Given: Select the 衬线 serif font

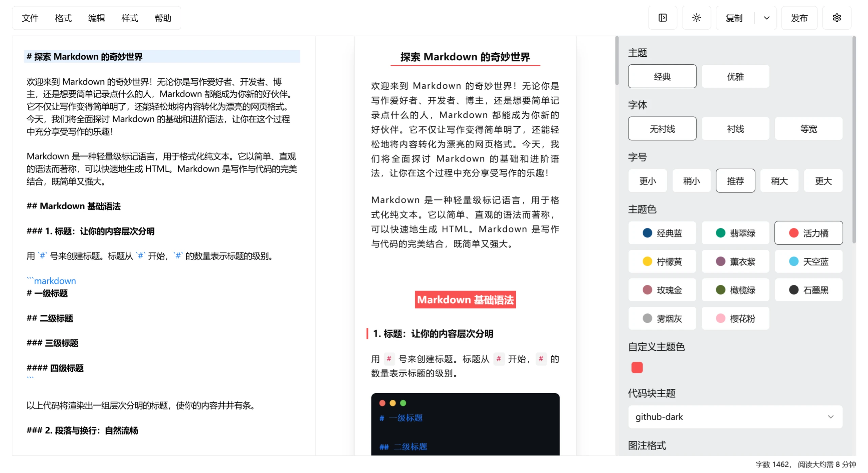Looking at the screenshot, I should (x=735, y=128).
